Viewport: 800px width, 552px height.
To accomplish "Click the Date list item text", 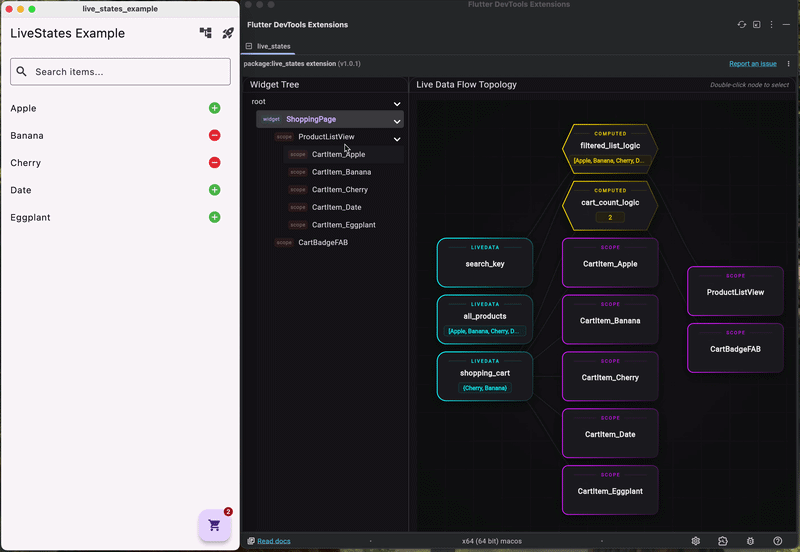I will click(21, 190).
